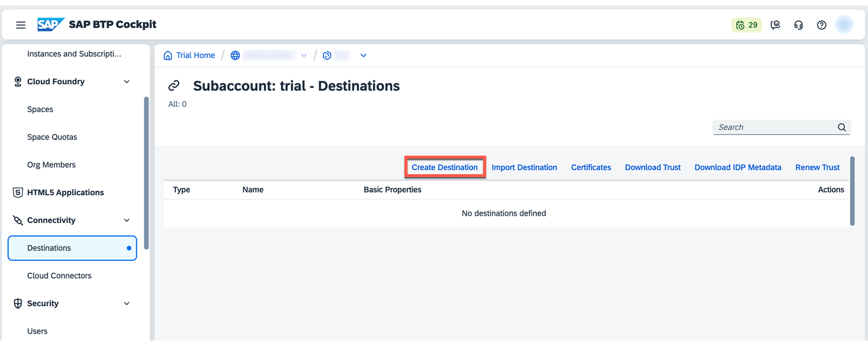Click the Create Destination button

445,167
